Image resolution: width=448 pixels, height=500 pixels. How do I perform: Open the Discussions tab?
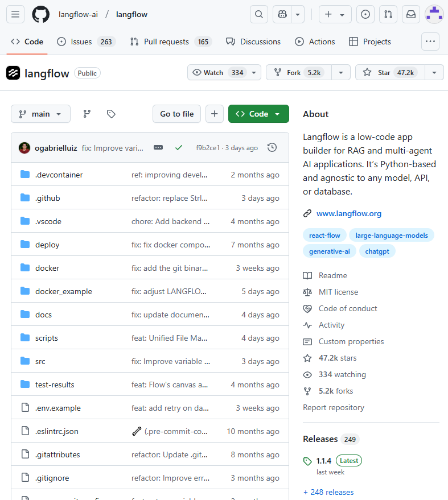[253, 42]
